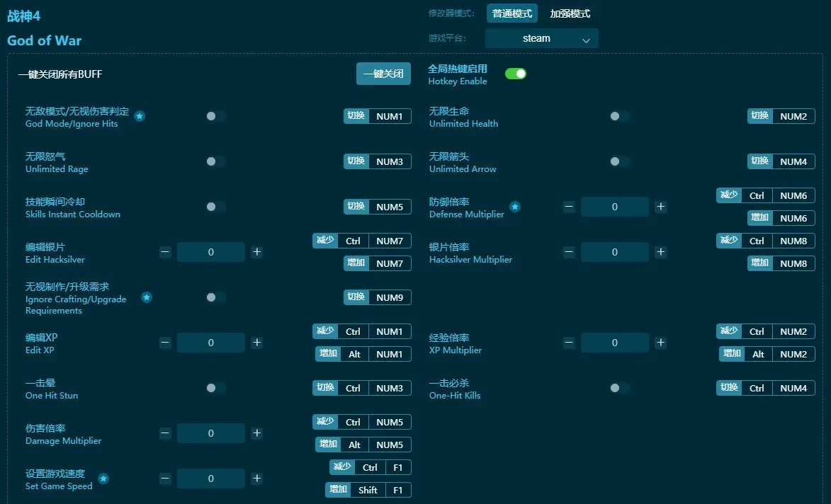The width and height of the screenshot is (831, 504).
Task: Decrease Edit XP value with minus icon
Action: pos(165,343)
